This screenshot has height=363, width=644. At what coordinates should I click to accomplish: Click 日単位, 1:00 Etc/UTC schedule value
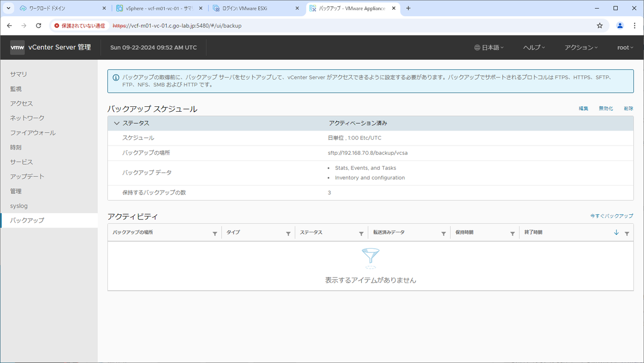point(355,138)
